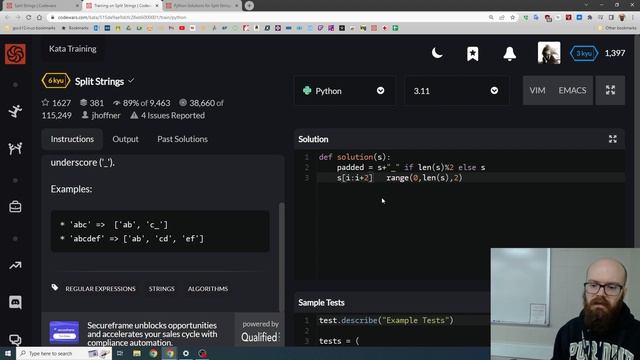Open the Secureframe advertisement
The height and width of the screenshot is (360, 640).
[x=139, y=333]
